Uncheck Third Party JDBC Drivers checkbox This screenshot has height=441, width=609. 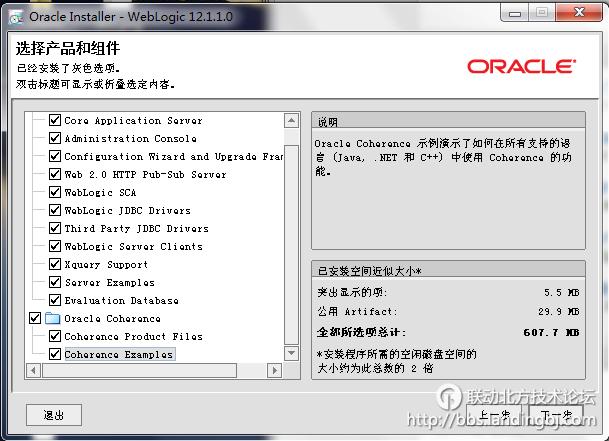55,228
